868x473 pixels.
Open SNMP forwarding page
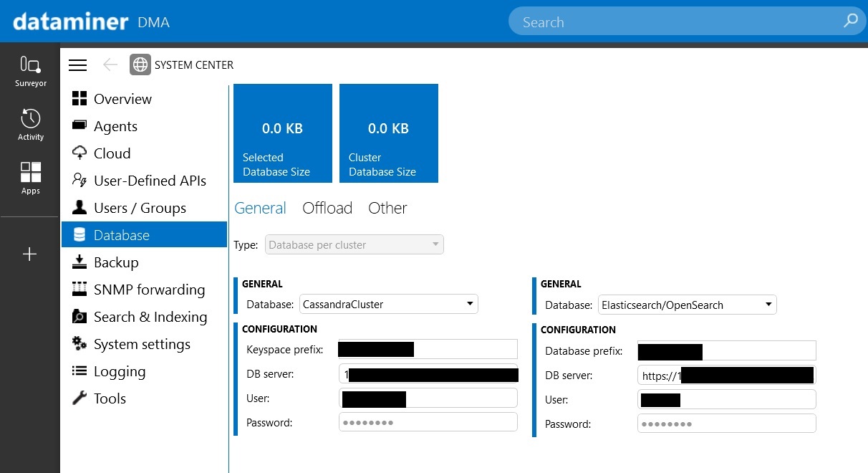[144, 290]
